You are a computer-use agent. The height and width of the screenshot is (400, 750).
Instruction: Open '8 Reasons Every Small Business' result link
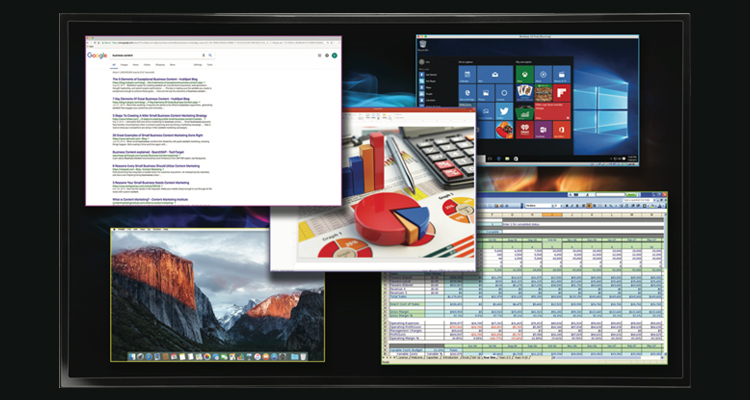pyautogui.click(x=156, y=166)
